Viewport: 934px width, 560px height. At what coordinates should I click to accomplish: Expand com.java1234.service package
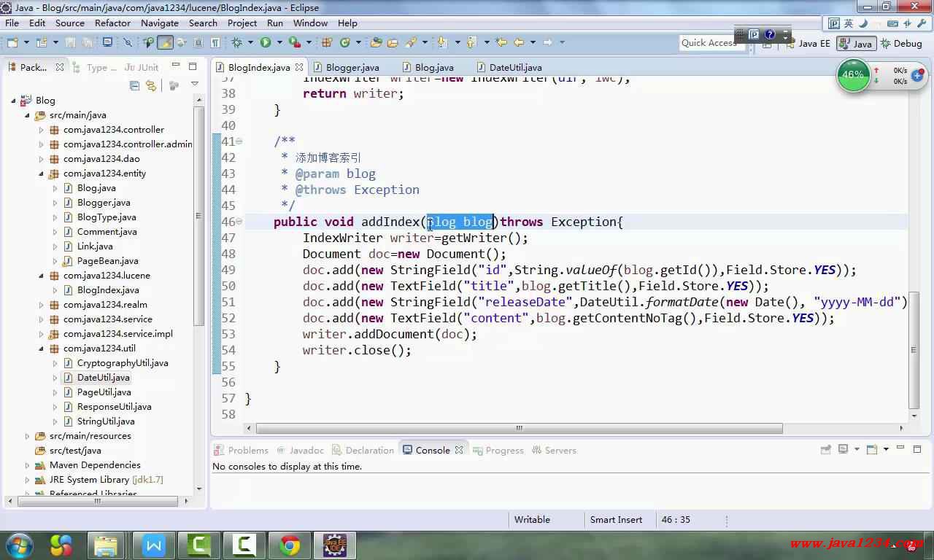coord(42,319)
